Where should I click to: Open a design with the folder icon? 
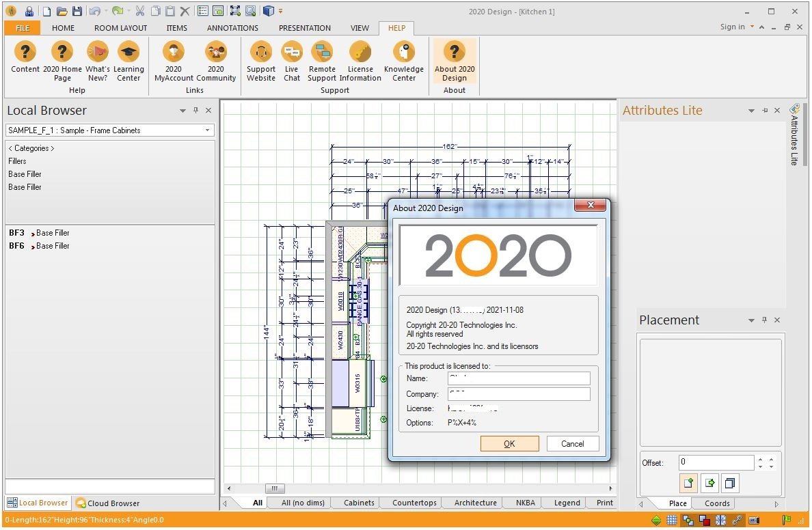(x=62, y=11)
